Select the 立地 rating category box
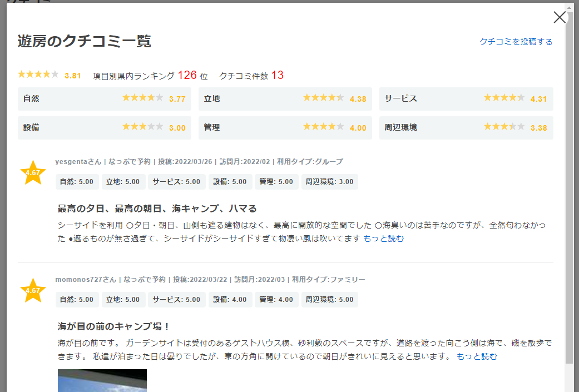The height and width of the screenshot is (392, 579). coord(285,99)
